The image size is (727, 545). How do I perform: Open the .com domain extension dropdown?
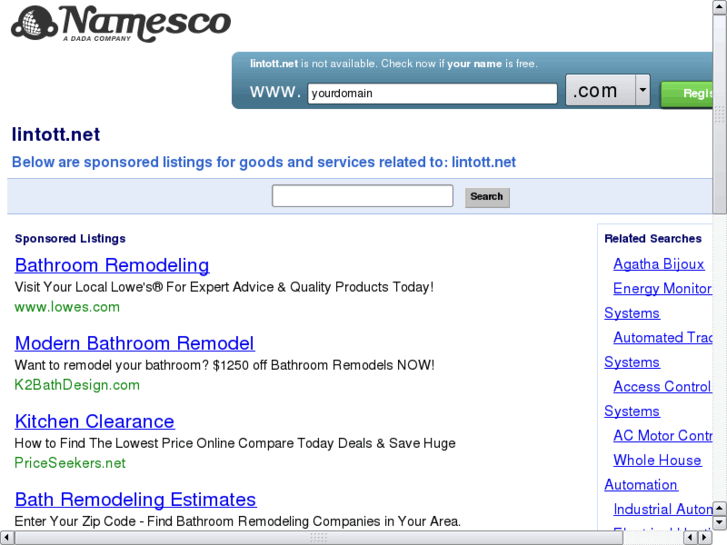coord(608,90)
